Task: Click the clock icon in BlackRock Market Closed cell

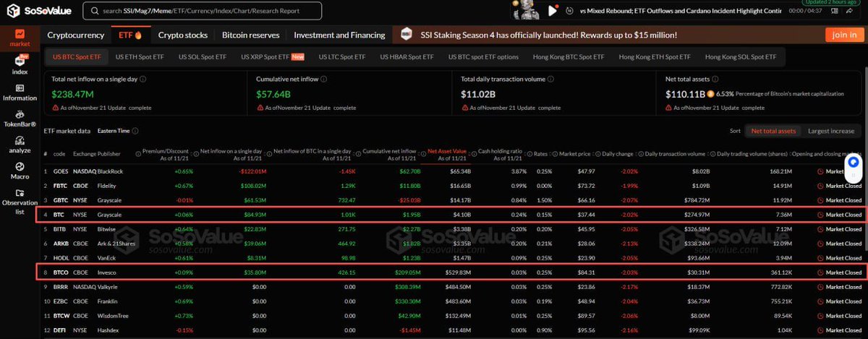Action: (x=820, y=171)
